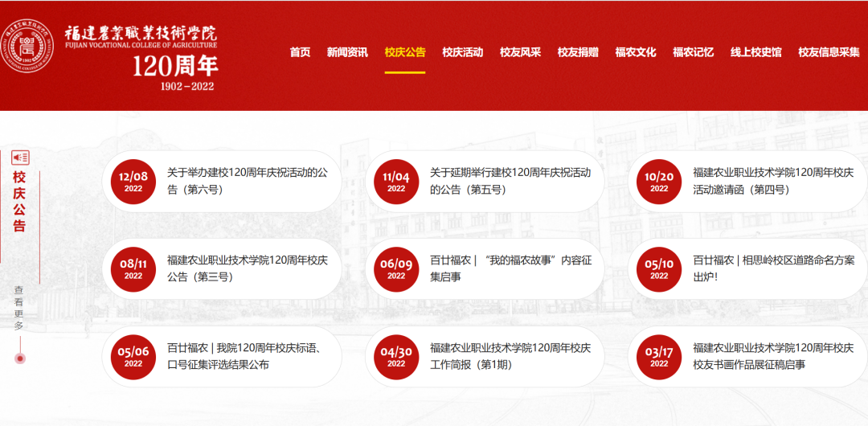Screen dimensions: 868x426
Task: Open the 我的福农故事 内容征集启事 link
Action: point(510,268)
